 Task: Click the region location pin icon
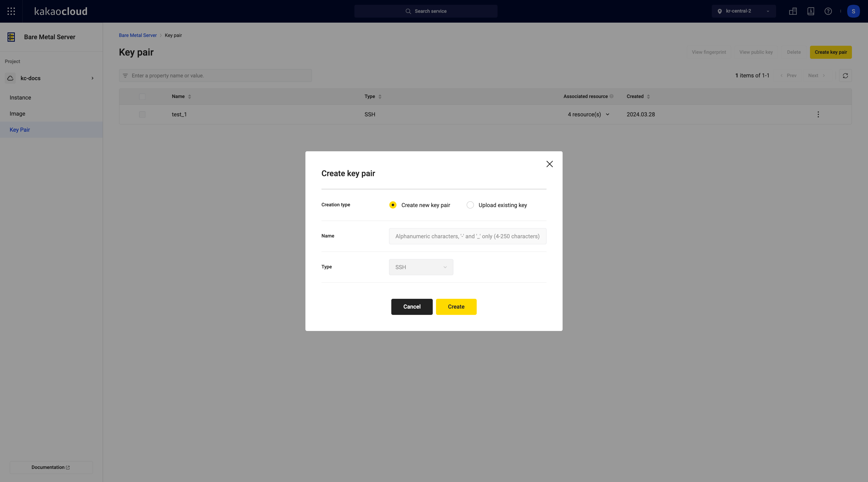click(719, 11)
